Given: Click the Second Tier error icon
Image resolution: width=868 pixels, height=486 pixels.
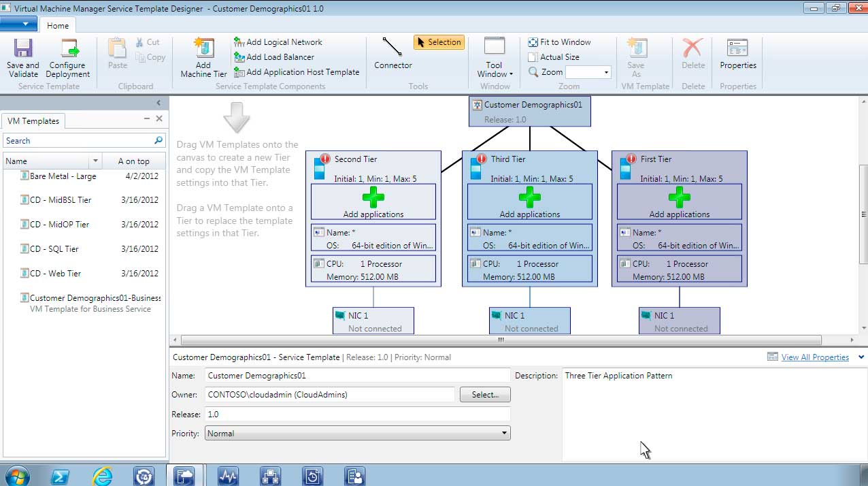Looking at the screenshot, I should 324,159.
